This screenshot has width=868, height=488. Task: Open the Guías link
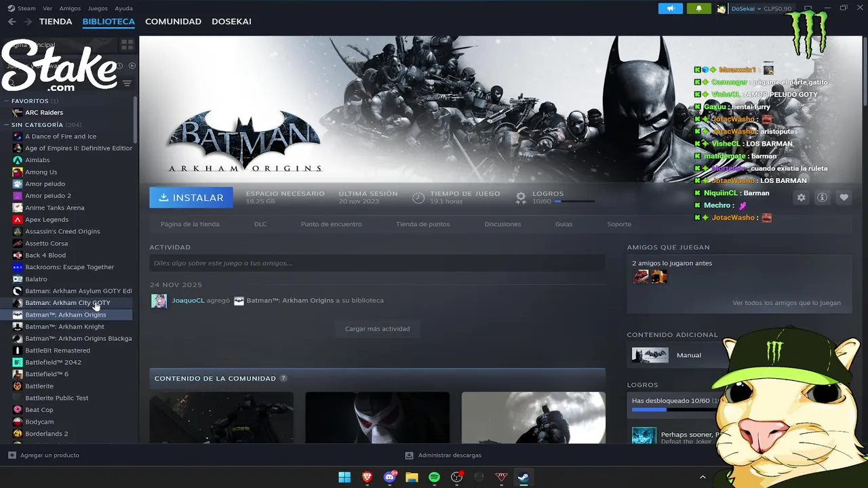click(564, 224)
